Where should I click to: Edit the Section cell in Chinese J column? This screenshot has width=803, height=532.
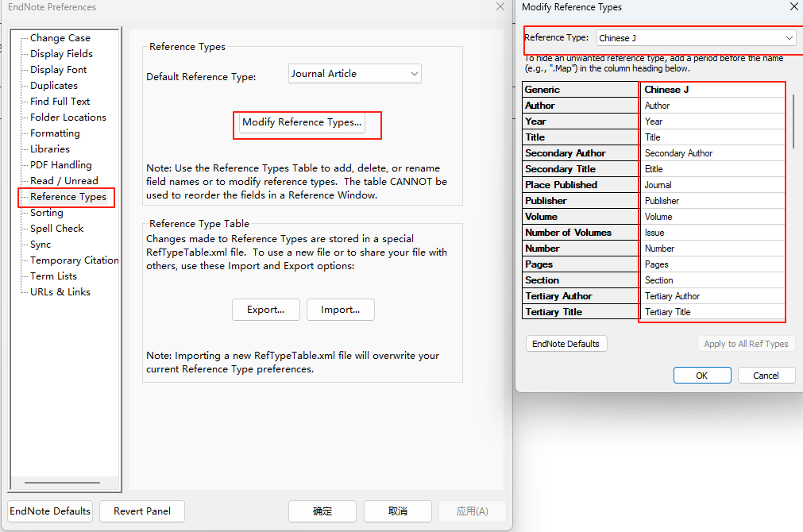pyautogui.click(x=713, y=280)
